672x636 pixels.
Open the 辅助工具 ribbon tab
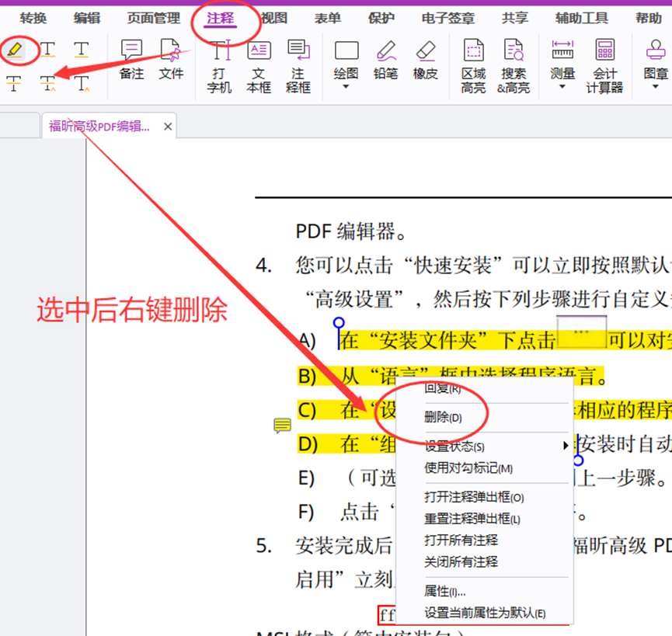point(582,18)
